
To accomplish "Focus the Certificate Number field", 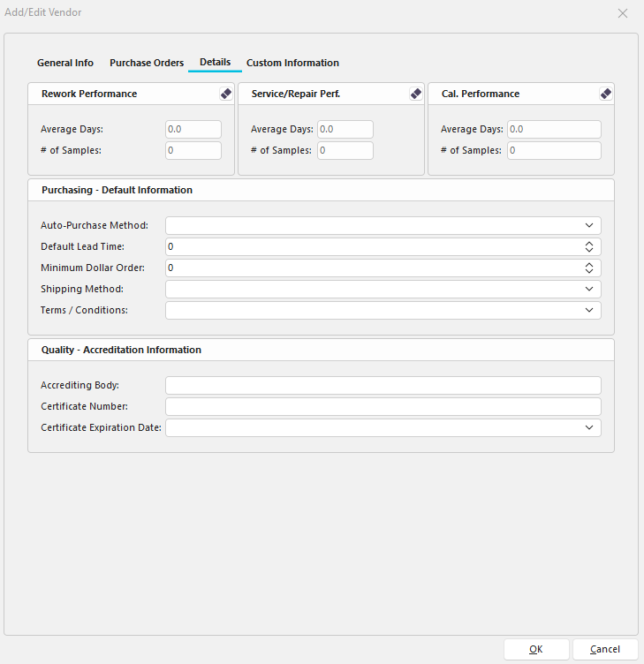I will point(383,407).
